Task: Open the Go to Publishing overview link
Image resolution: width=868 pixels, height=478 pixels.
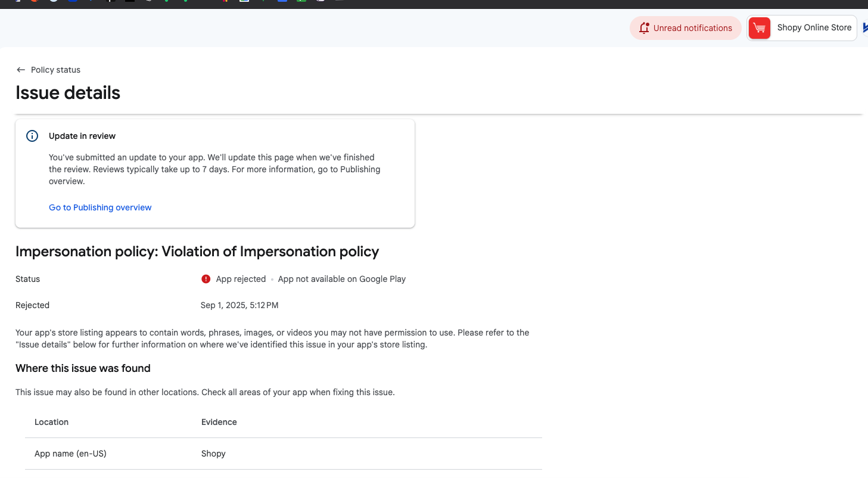Action: point(100,207)
